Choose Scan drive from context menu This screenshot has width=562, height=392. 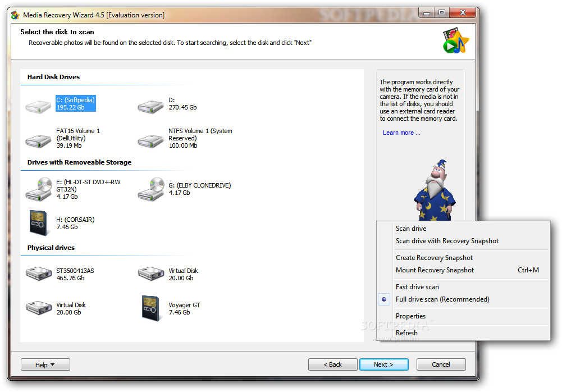pyautogui.click(x=411, y=229)
